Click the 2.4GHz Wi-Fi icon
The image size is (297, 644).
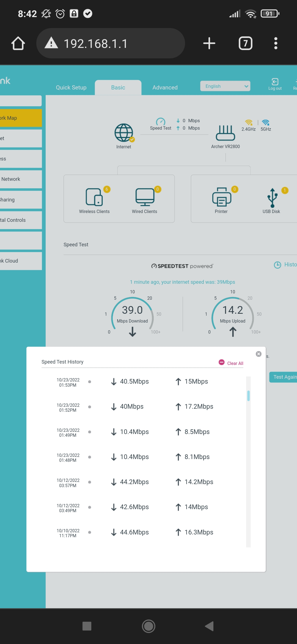[x=249, y=122]
